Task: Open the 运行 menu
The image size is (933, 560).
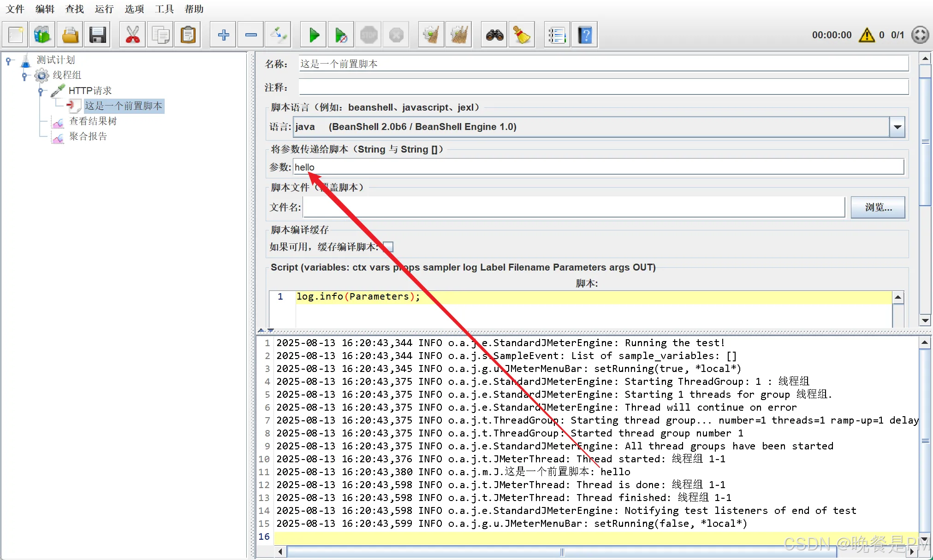Action: 104,9
